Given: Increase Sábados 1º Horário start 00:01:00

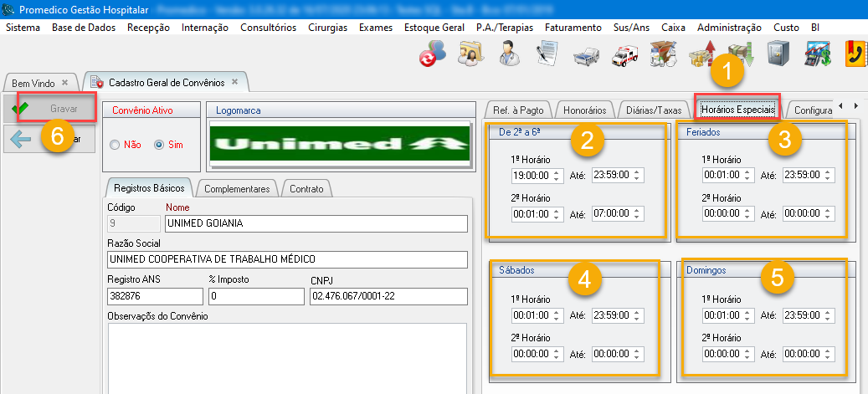Looking at the screenshot, I should pyautogui.click(x=557, y=313).
